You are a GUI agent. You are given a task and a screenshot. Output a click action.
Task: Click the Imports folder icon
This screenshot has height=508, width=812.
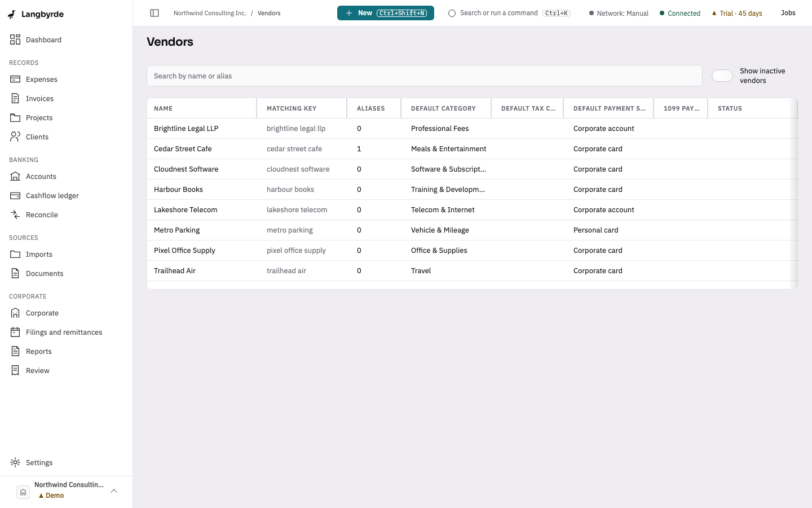coord(15,254)
